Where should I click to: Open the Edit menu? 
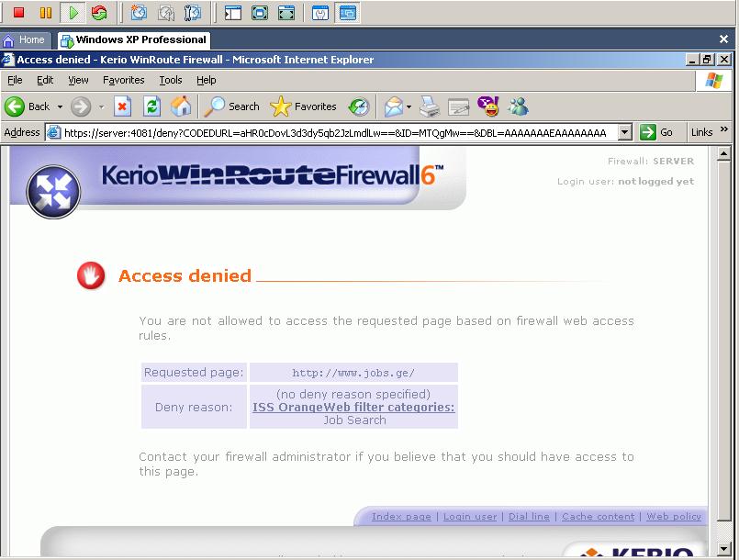tap(45, 80)
